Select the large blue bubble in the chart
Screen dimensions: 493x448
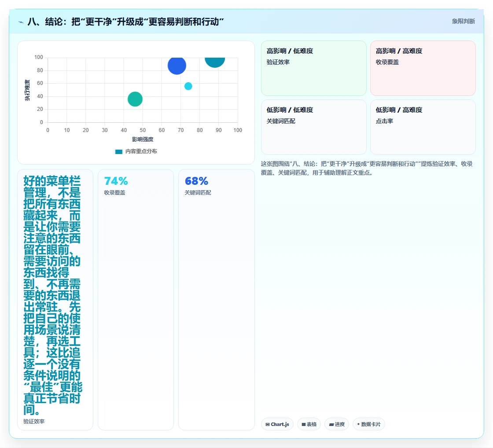[177, 65]
